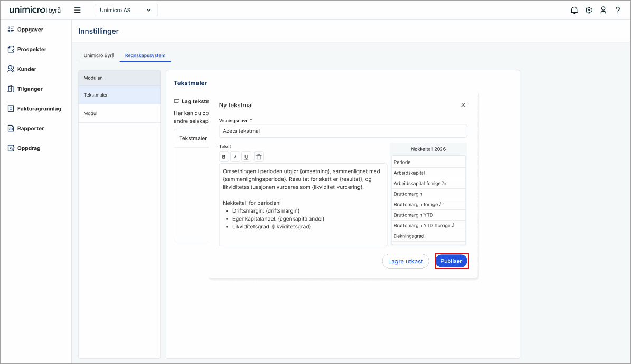Select the Regnskapssystem tab
This screenshot has height=364, width=631.
click(x=145, y=55)
